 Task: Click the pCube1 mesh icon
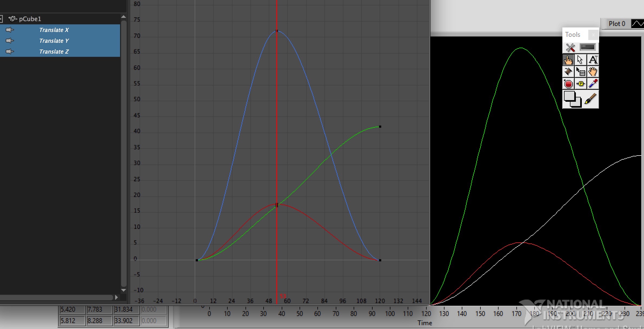[x=13, y=19]
